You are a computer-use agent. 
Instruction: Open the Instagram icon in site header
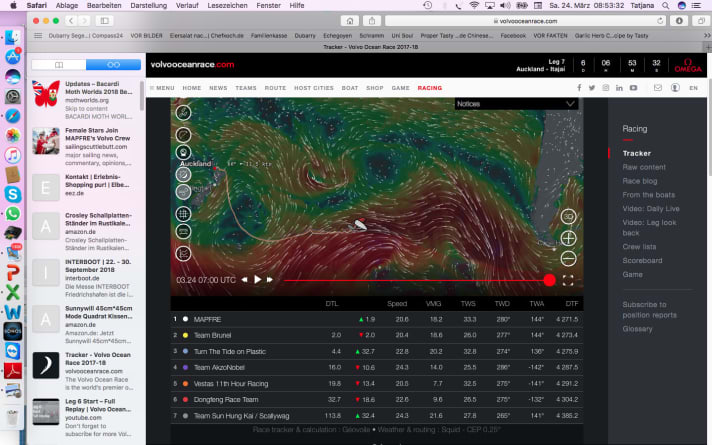point(605,88)
